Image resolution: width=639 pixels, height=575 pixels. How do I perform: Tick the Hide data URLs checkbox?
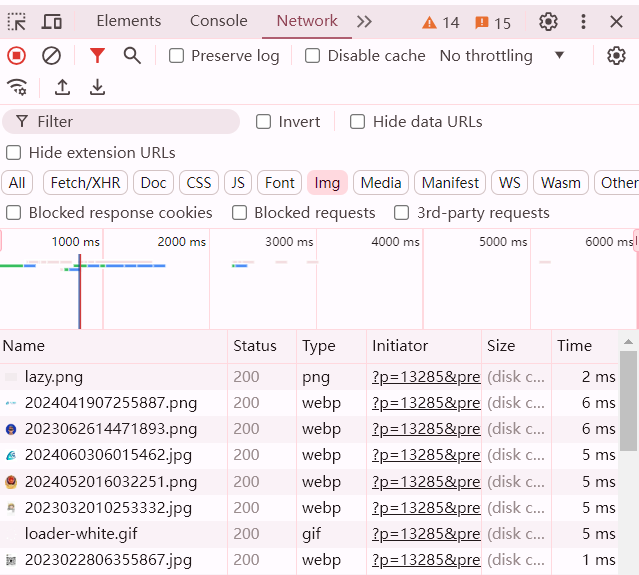pyautogui.click(x=357, y=122)
